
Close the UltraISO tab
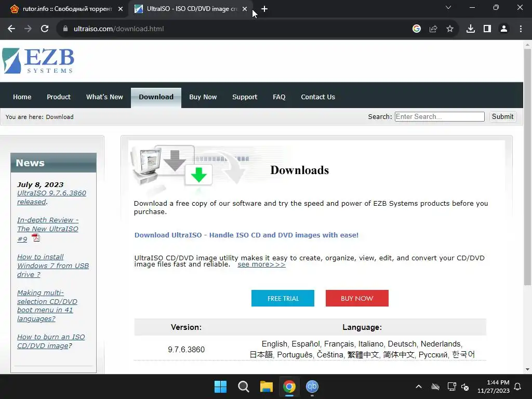click(x=245, y=9)
